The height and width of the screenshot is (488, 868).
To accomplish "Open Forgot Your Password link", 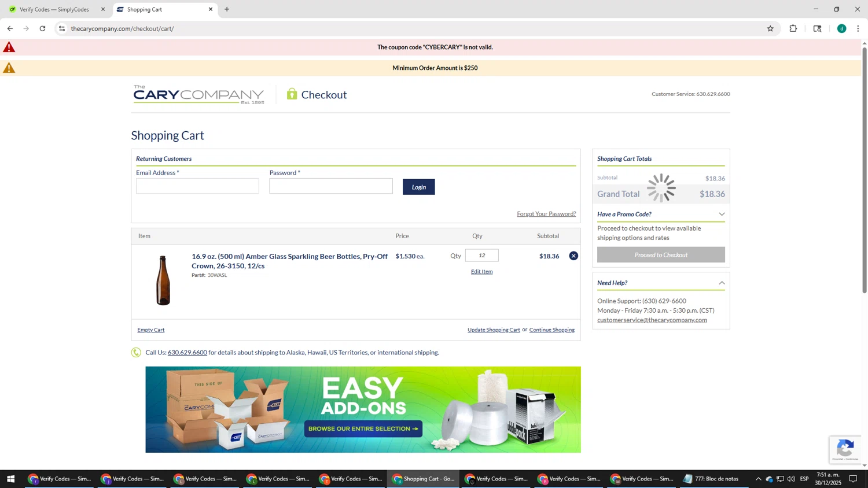I will pos(546,214).
